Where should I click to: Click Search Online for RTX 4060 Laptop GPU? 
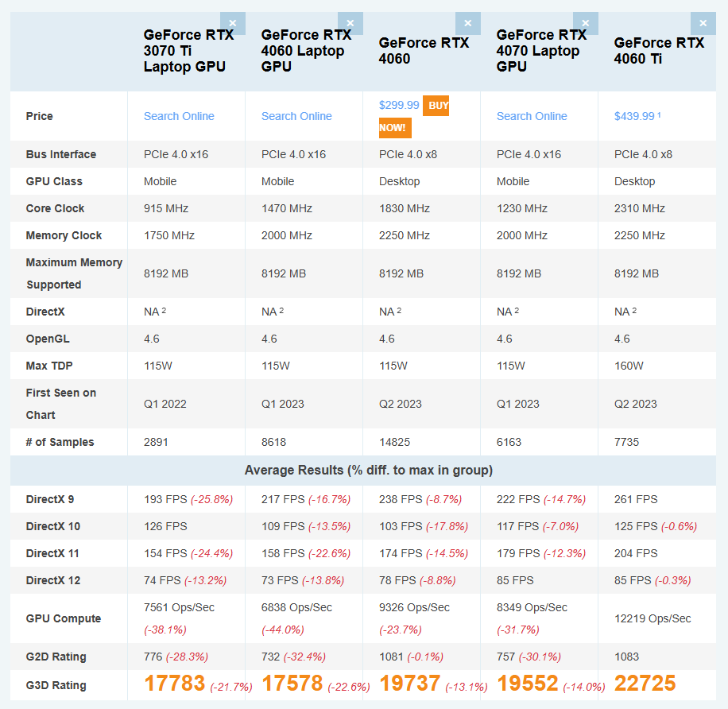296,116
